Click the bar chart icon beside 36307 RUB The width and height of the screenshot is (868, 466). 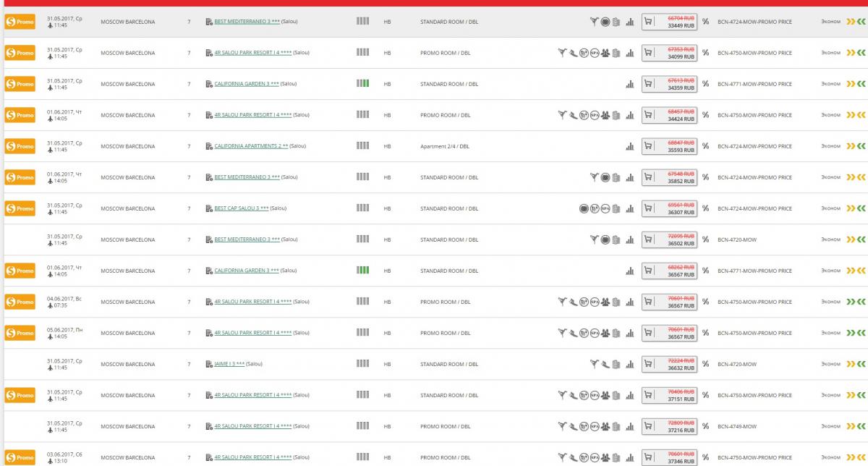[629, 208]
